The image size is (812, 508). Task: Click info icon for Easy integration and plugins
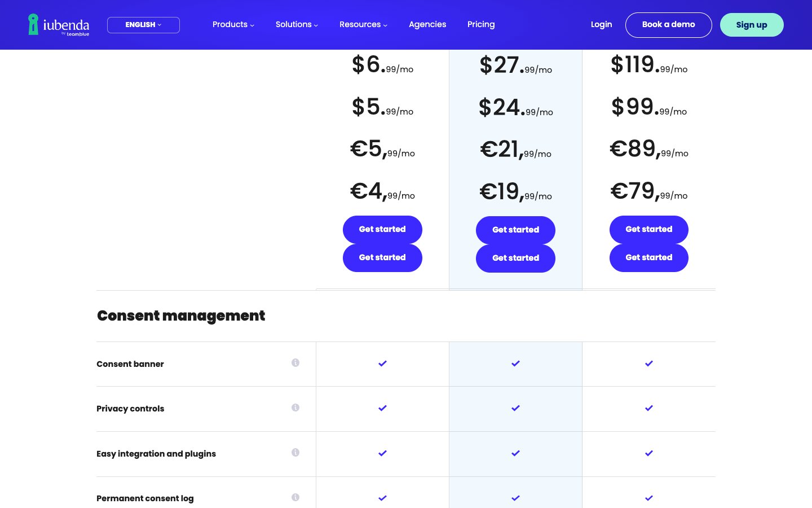point(295,453)
